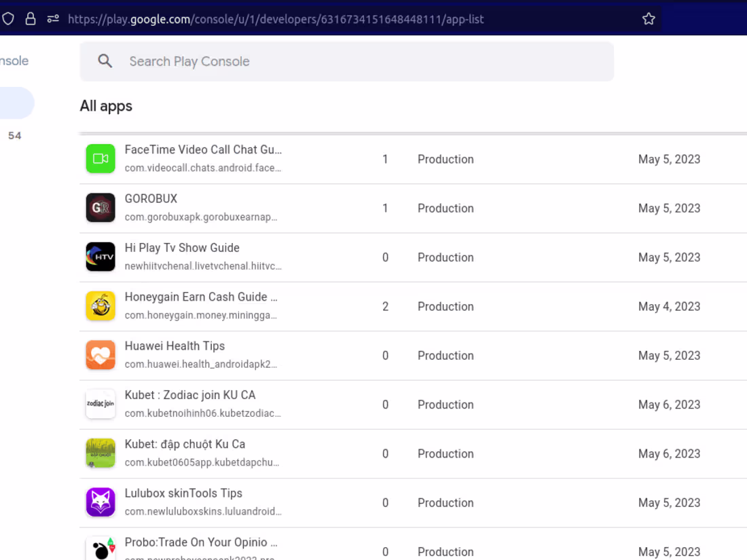The image size is (747, 560).
Task: Open the Huawei Health Tips heart icon
Action: 101,354
